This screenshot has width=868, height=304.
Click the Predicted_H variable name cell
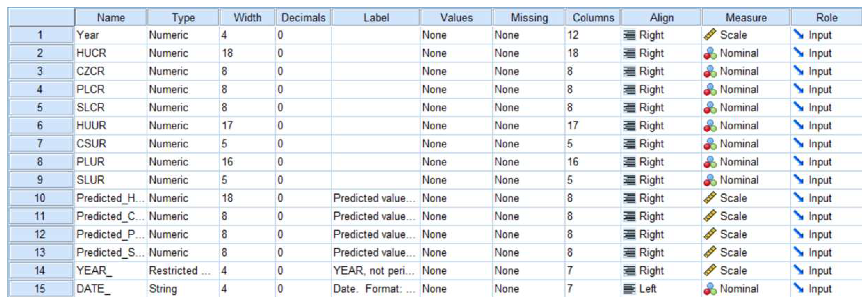pos(110,198)
